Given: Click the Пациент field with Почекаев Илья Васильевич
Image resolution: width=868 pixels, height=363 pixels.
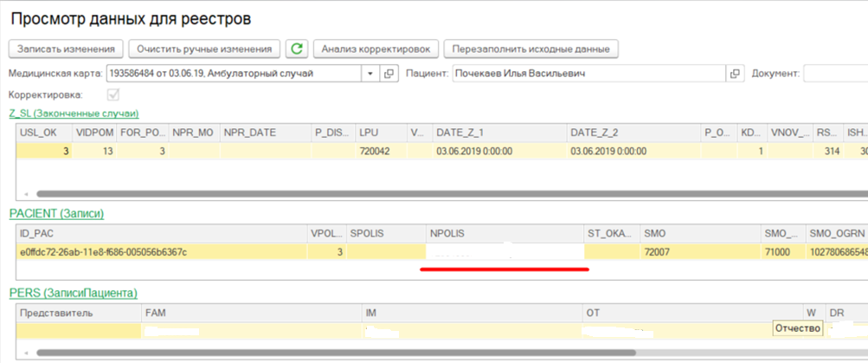Looking at the screenshot, I should 587,74.
